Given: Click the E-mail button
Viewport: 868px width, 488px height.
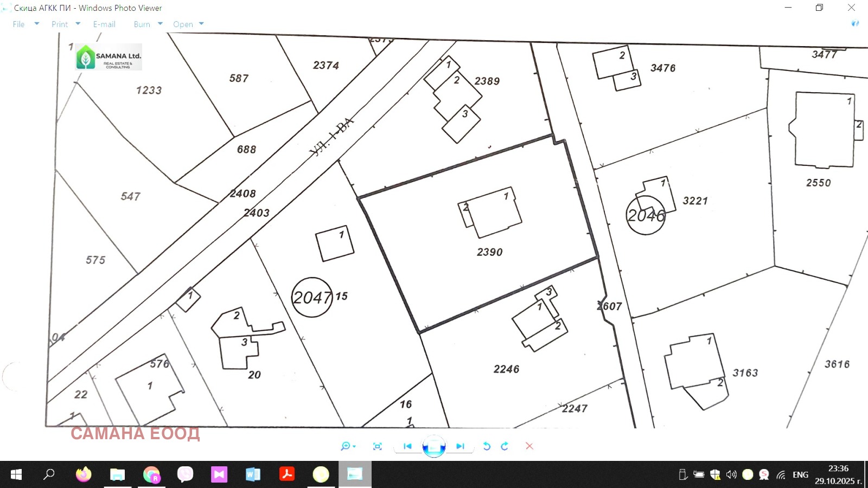Looking at the screenshot, I should [x=104, y=24].
